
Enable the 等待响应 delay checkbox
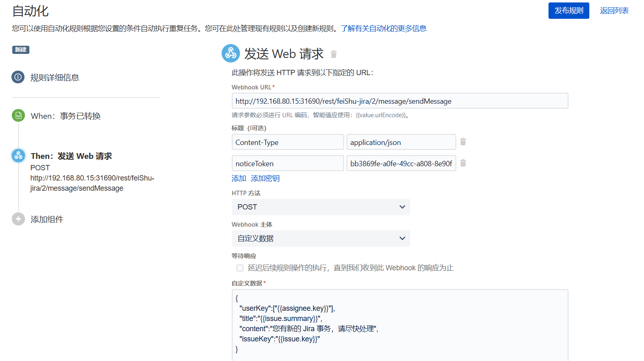point(240,268)
